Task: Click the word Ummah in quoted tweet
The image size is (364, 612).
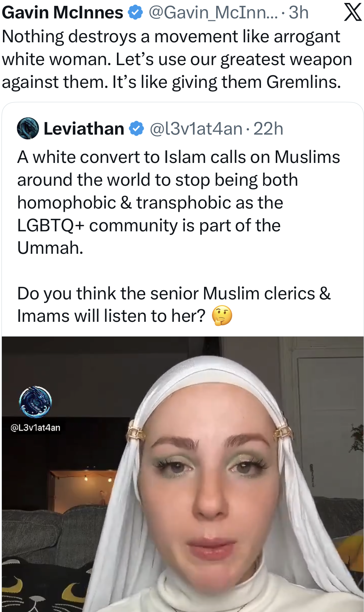Action: click(x=50, y=248)
